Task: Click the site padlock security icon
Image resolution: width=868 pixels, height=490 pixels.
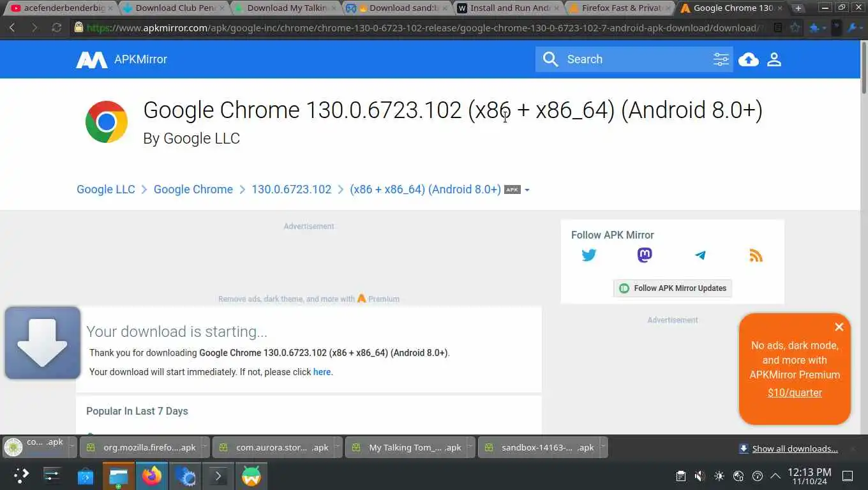Action: tap(79, 27)
